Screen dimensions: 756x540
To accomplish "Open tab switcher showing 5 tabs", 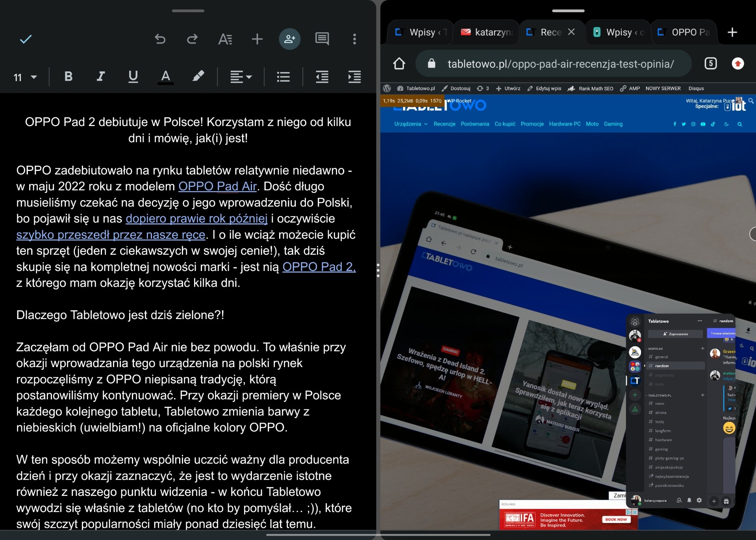I will pyautogui.click(x=710, y=63).
